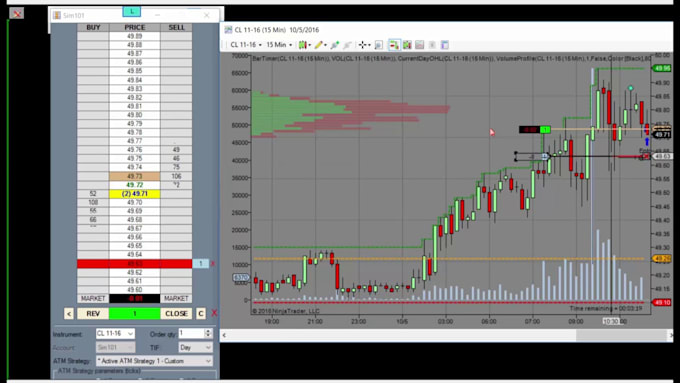Image resolution: width=680 pixels, height=383 pixels.
Task: Click the properties panel icon at toolbar end
Action: [445, 45]
